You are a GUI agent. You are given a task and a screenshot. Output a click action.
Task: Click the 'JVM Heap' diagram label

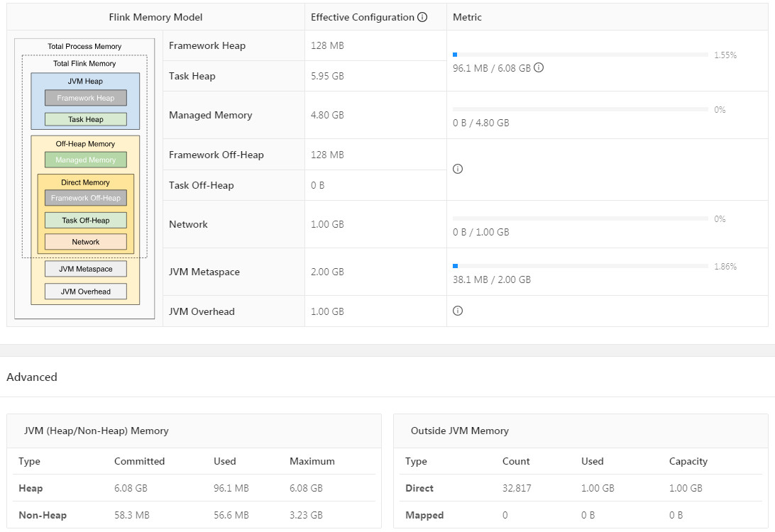coord(85,81)
